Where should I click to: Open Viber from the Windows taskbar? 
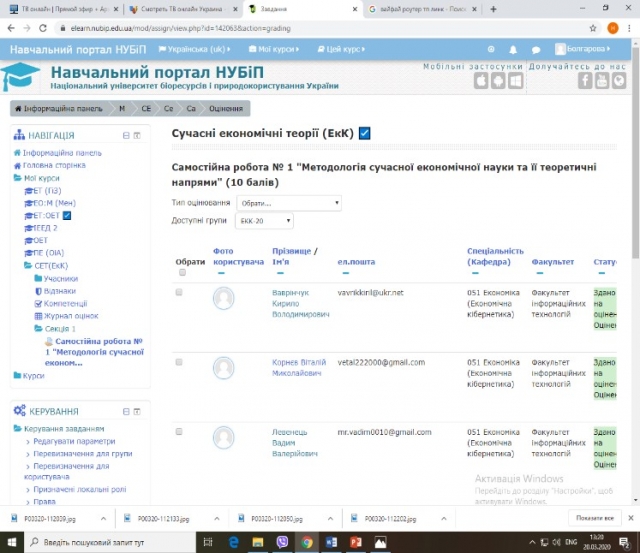(x=282, y=541)
